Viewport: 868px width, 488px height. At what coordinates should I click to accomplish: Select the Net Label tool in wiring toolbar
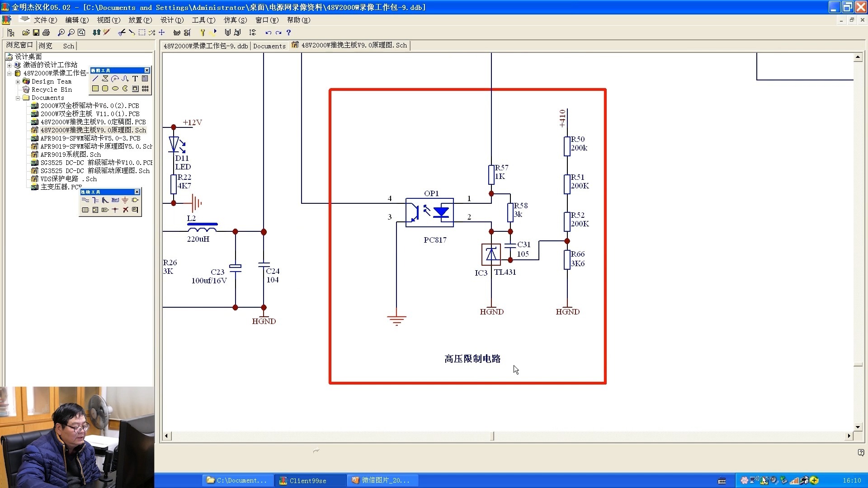point(115,200)
